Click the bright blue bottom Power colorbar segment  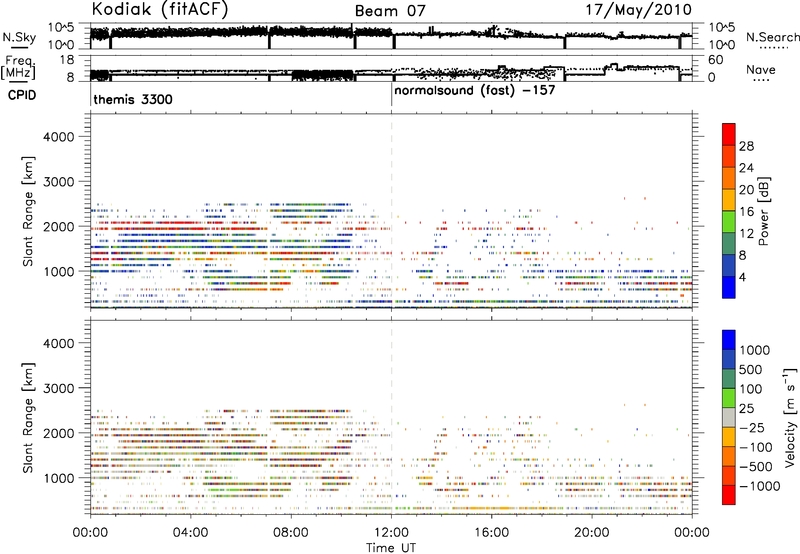point(729,287)
